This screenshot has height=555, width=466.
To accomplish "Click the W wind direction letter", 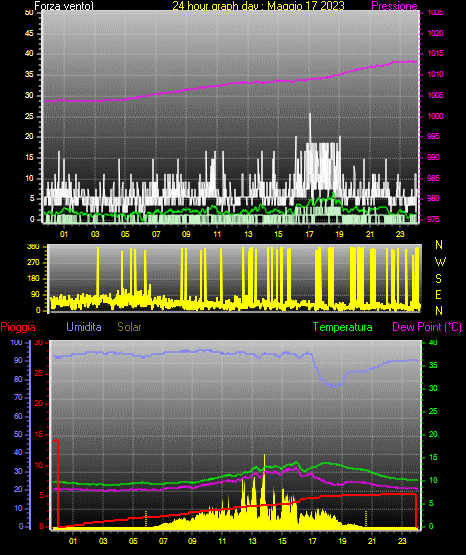I will click(440, 262).
